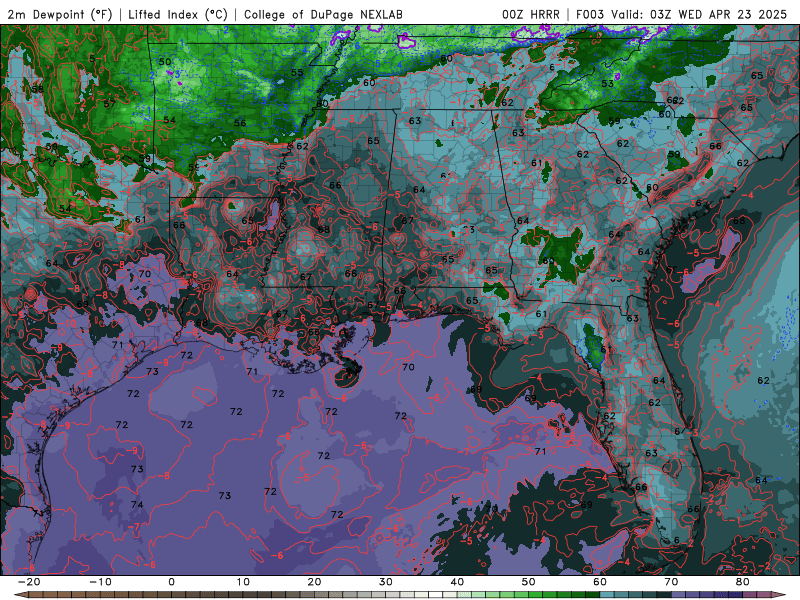Click the 10 label on the color scale

click(x=243, y=582)
